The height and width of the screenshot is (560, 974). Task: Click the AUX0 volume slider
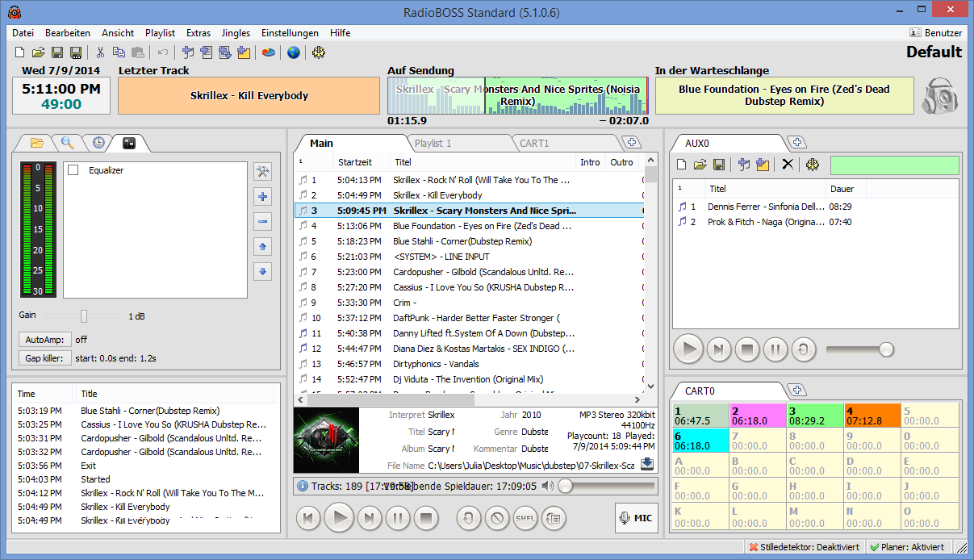860,349
